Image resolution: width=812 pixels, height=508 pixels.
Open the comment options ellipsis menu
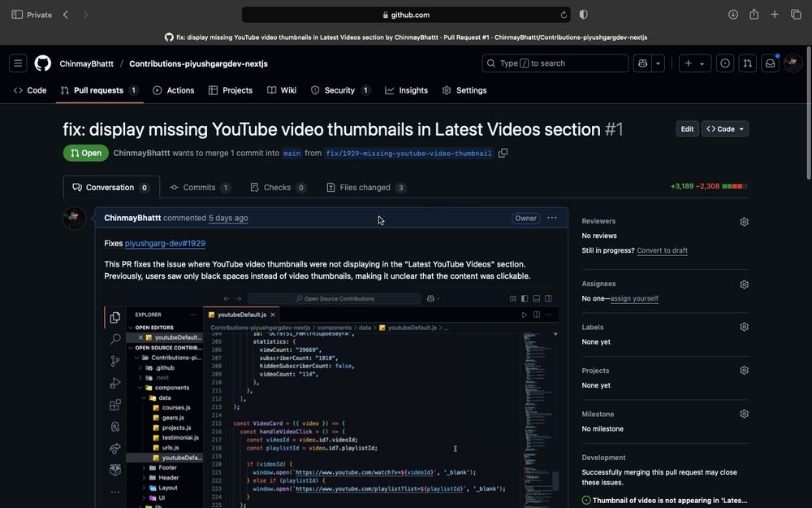[552, 218]
